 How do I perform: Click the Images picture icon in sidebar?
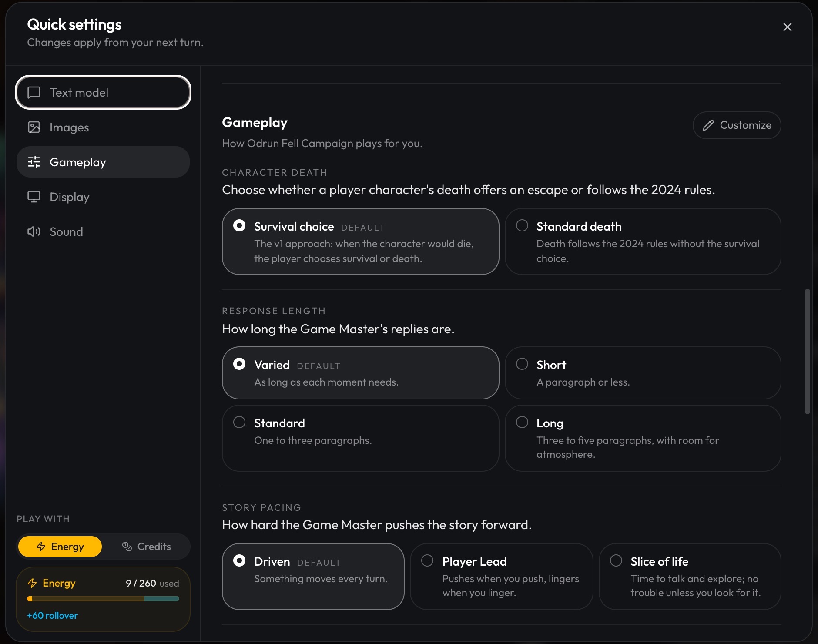click(34, 127)
